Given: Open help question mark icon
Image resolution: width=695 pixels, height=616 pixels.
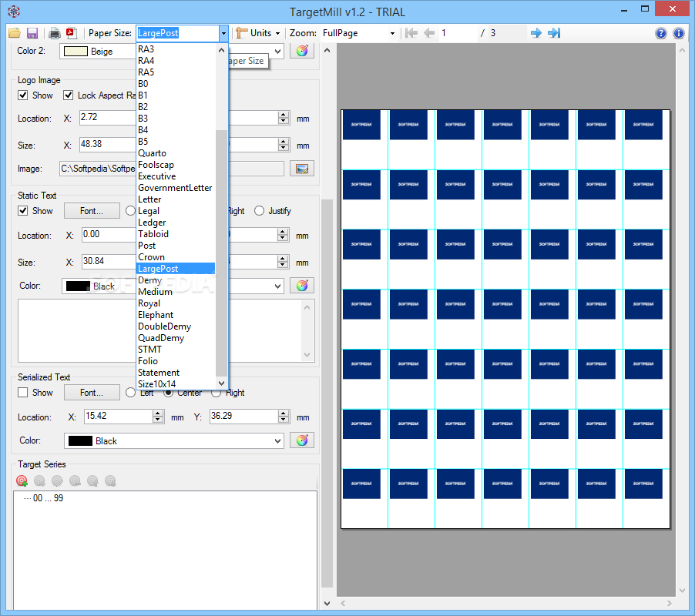Looking at the screenshot, I should point(661,33).
